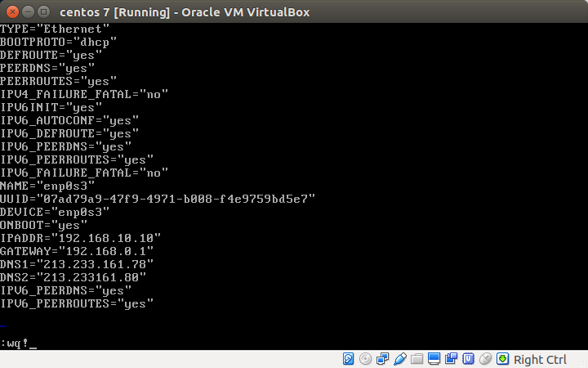Close the centos 7 VM window
This screenshot has width=588, height=368.
11,11
